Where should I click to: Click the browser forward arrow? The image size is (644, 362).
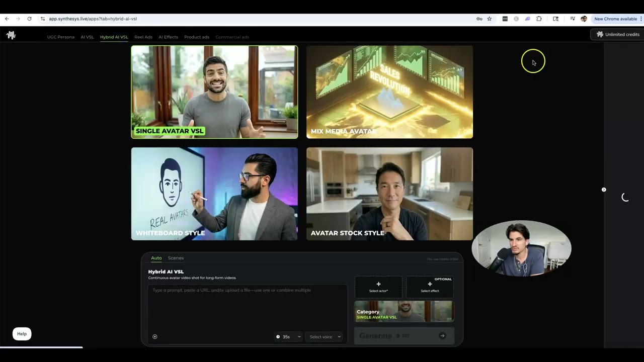click(x=18, y=19)
